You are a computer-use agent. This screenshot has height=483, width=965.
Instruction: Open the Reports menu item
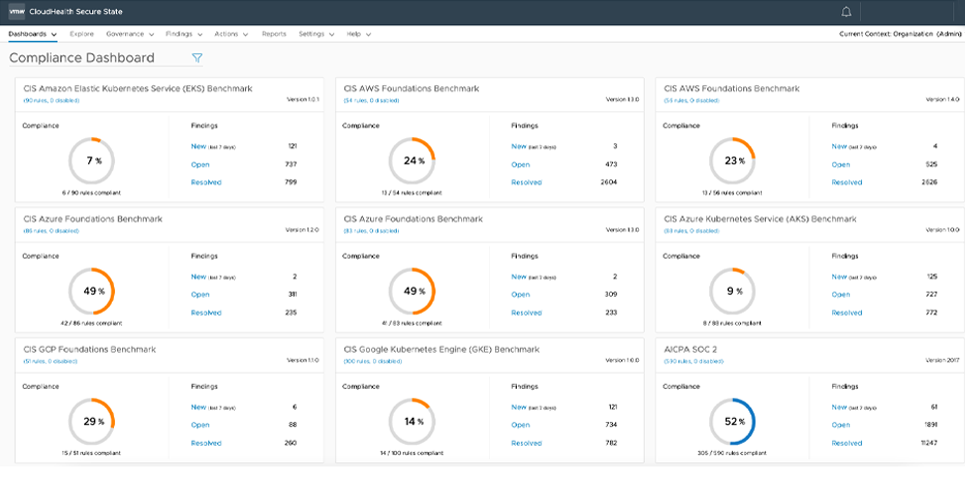[x=274, y=34]
